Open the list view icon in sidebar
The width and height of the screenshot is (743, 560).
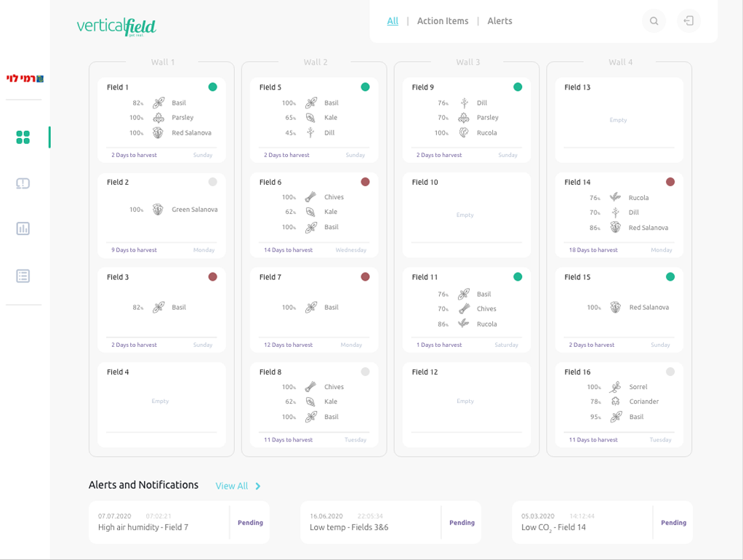pos(23,276)
